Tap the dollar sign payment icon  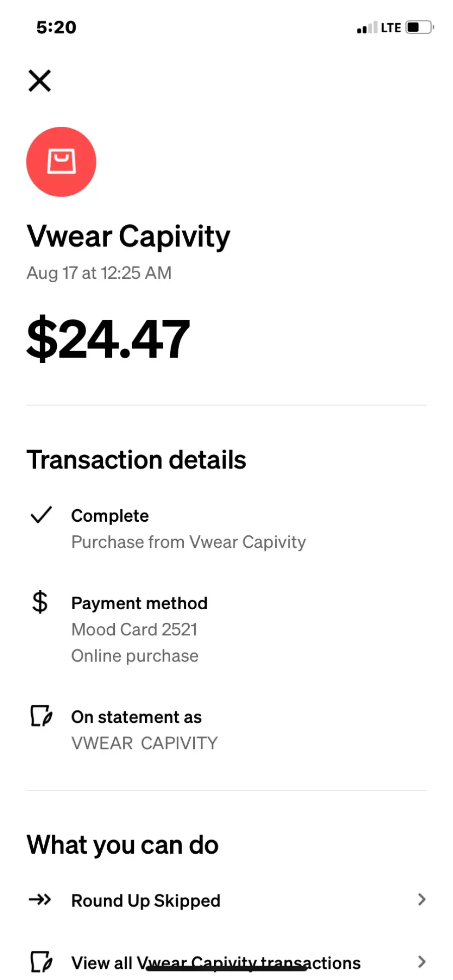click(x=40, y=602)
